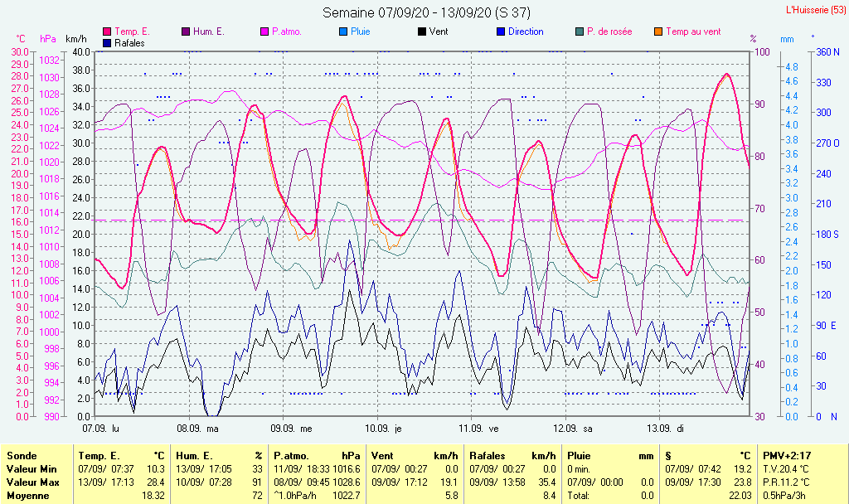Click the purple Hum. E. legend swatch
Viewport: 849px width, 504px height.
[x=186, y=32]
